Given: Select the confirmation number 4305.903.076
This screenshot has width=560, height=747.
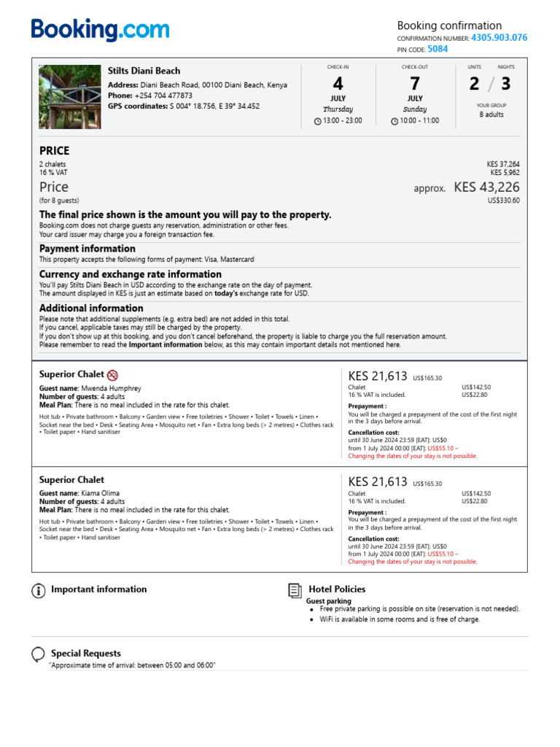Looking at the screenshot, I should tap(499, 37).
